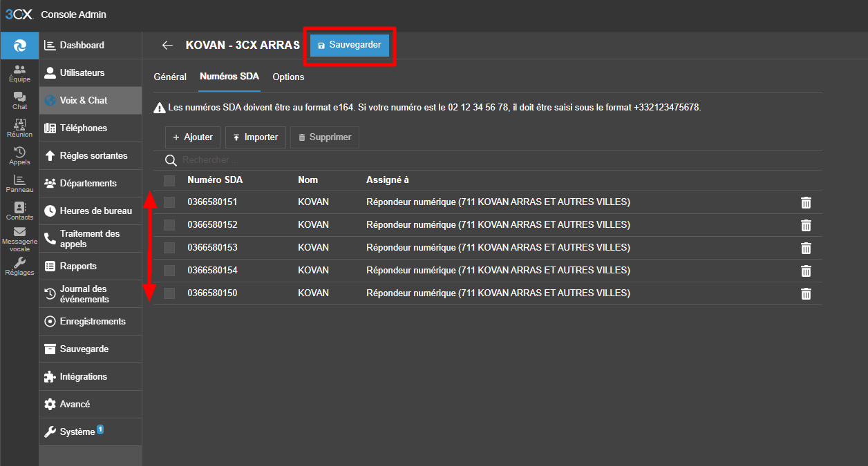Delete SDA row 0366580154 via trash icon
This screenshot has height=466, width=868.
[x=806, y=271]
